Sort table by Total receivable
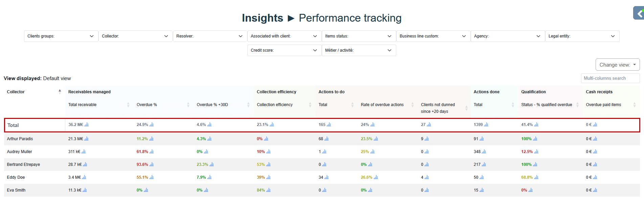The width and height of the screenshot is (644, 199). (x=128, y=105)
